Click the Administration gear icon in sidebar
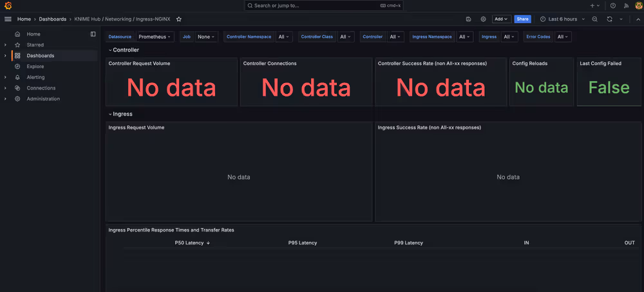This screenshot has height=292, width=644. [17, 99]
